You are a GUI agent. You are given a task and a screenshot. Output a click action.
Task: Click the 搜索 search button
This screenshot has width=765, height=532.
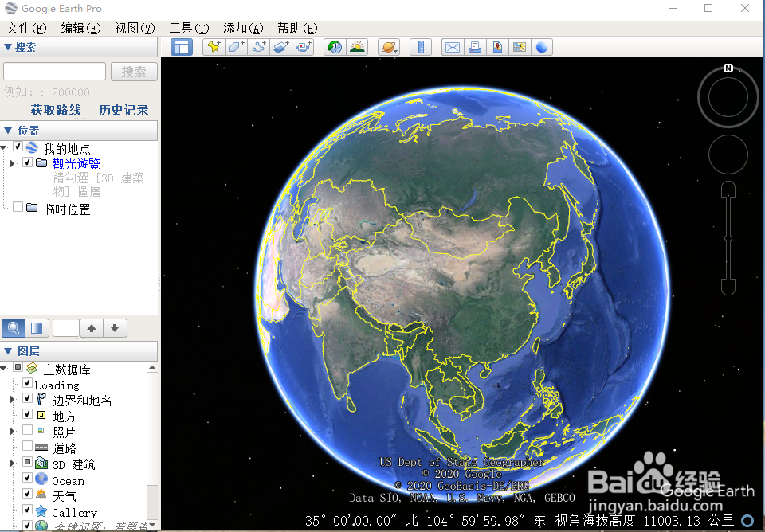tap(134, 72)
